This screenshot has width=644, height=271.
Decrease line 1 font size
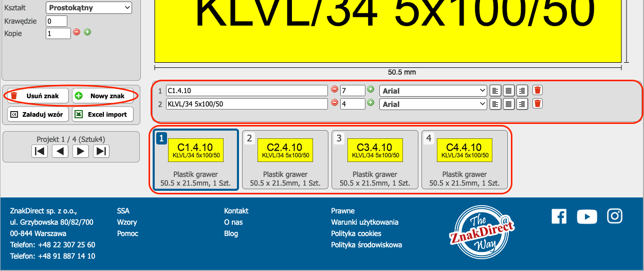(x=334, y=90)
